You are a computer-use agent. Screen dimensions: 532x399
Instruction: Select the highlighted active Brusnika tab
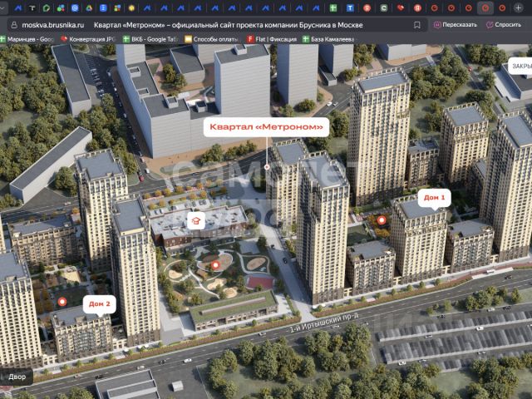485,7
